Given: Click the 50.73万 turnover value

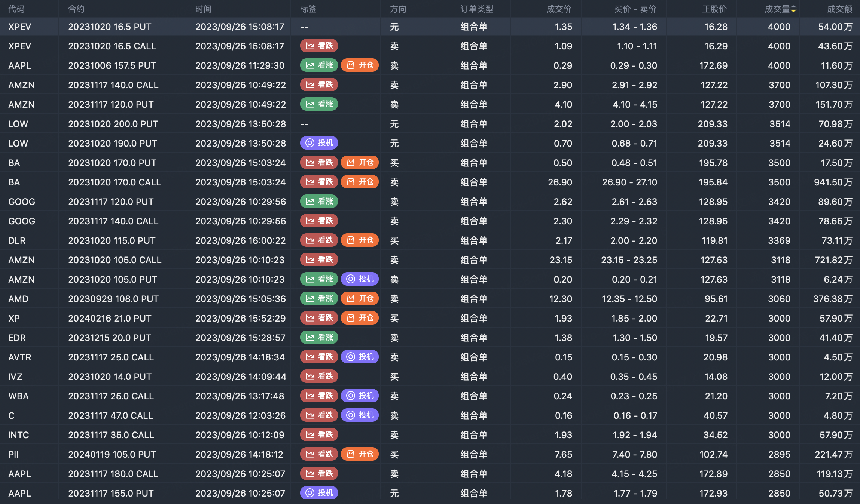Looking at the screenshot, I should (836, 494).
